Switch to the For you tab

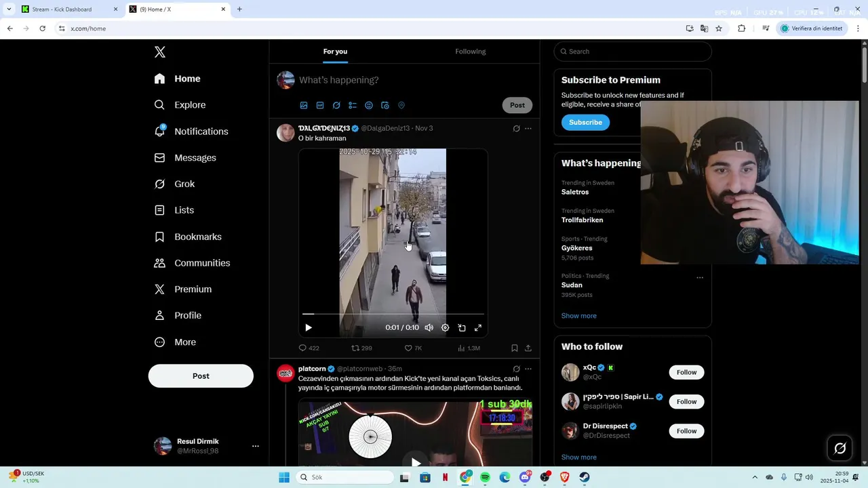pos(335,52)
